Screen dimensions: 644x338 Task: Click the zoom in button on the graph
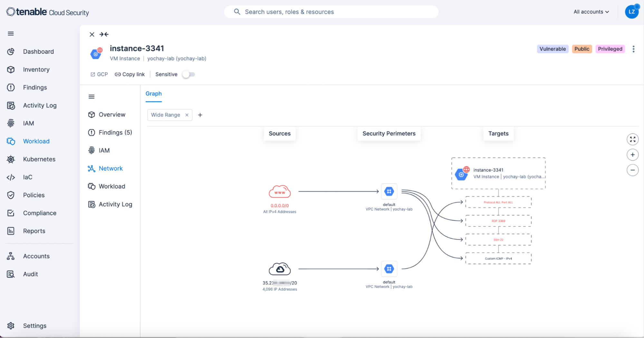[632, 155]
